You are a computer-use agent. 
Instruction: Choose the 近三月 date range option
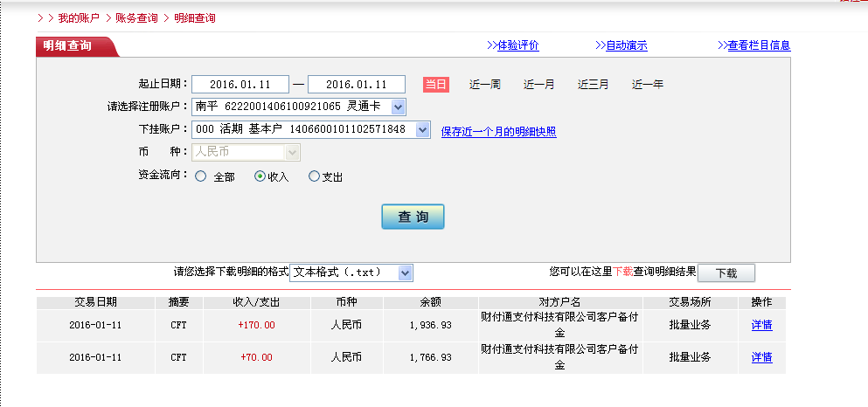(x=593, y=85)
